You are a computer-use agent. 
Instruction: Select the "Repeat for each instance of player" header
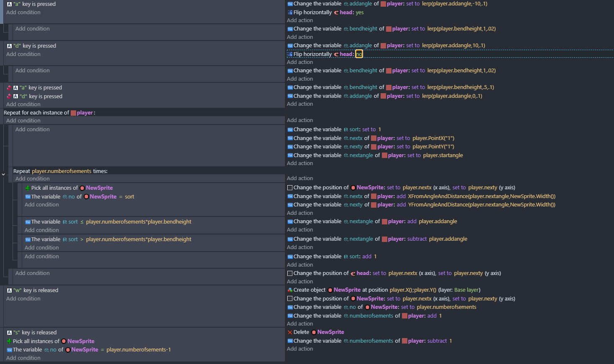coord(37,113)
